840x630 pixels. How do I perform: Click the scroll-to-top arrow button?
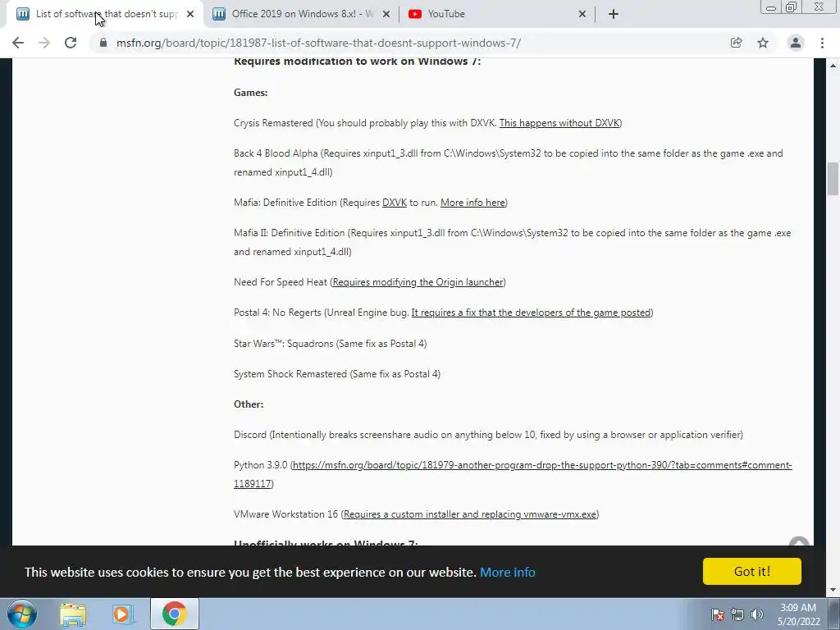coord(799,542)
